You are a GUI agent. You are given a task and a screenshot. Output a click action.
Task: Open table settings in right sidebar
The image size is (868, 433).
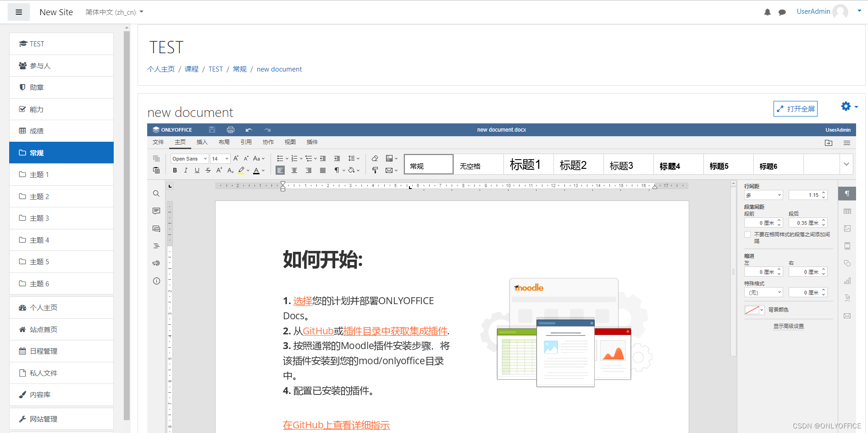[x=847, y=211]
